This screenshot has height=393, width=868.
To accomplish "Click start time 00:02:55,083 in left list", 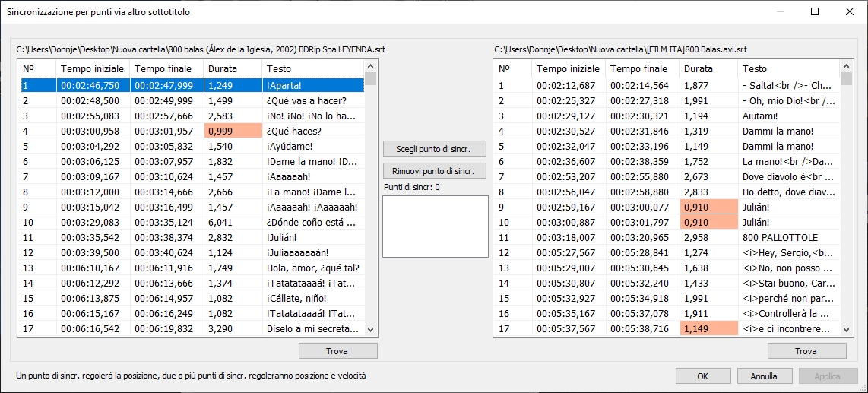I will [93, 116].
